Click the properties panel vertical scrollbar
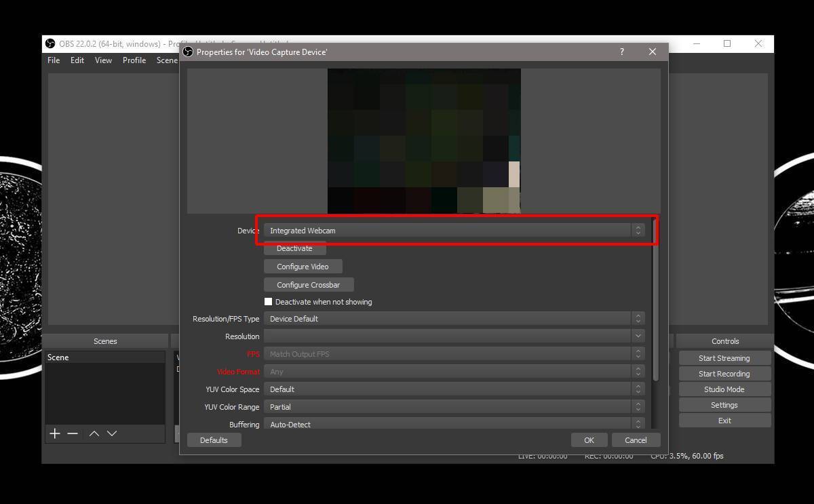The width and height of the screenshot is (814, 504). click(x=655, y=298)
